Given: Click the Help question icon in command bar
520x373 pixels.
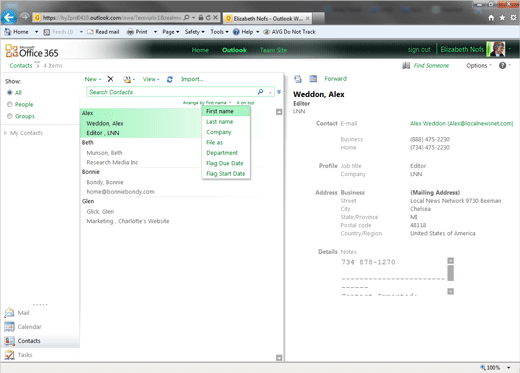Looking at the screenshot, I should tap(236, 32).
